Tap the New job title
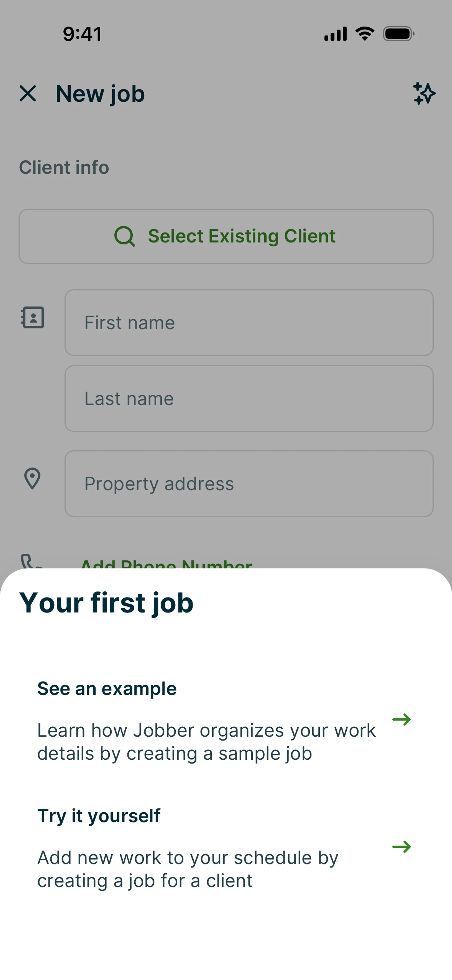 pos(100,94)
